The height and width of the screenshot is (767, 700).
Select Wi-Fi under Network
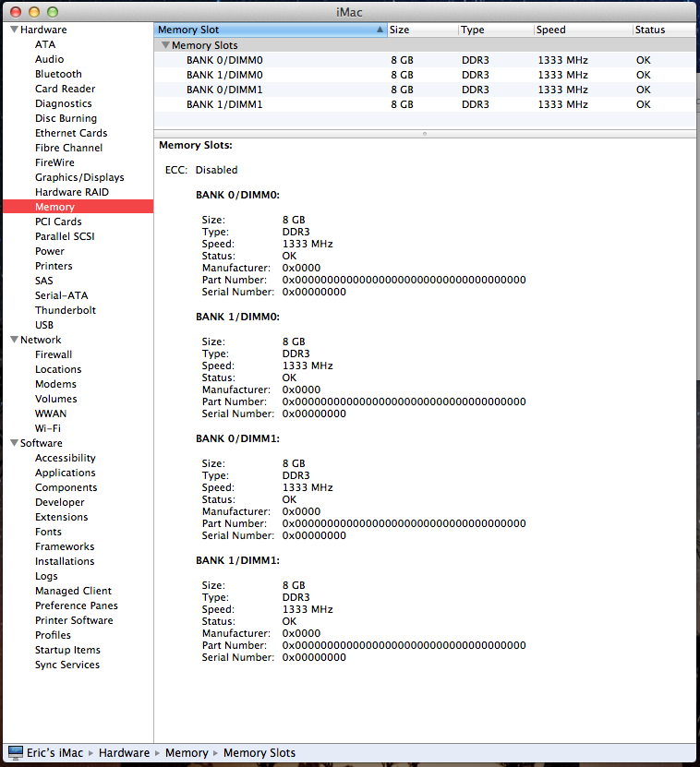click(x=48, y=428)
